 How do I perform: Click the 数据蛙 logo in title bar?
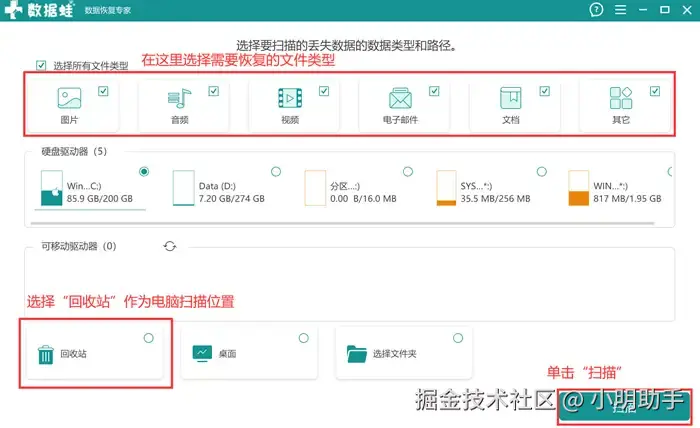point(38,10)
